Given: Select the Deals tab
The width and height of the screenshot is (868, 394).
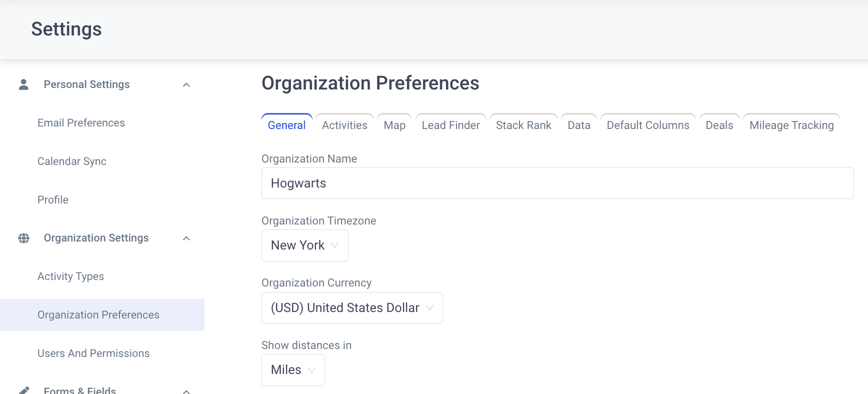Looking at the screenshot, I should coord(719,125).
